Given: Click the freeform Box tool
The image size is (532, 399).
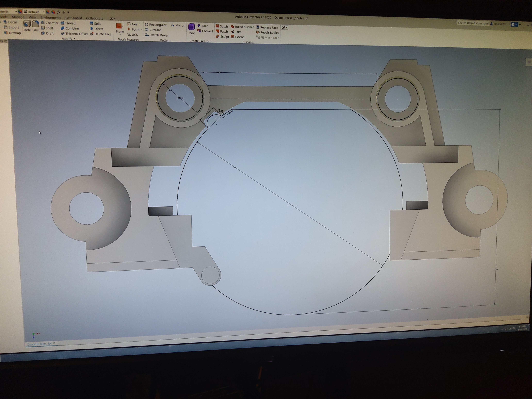Looking at the screenshot, I should (192, 29).
